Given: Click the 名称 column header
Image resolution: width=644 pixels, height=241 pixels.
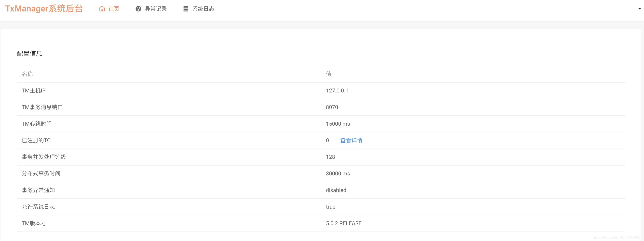Looking at the screenshot, I should pyautogui.click(x=27, y=74).
